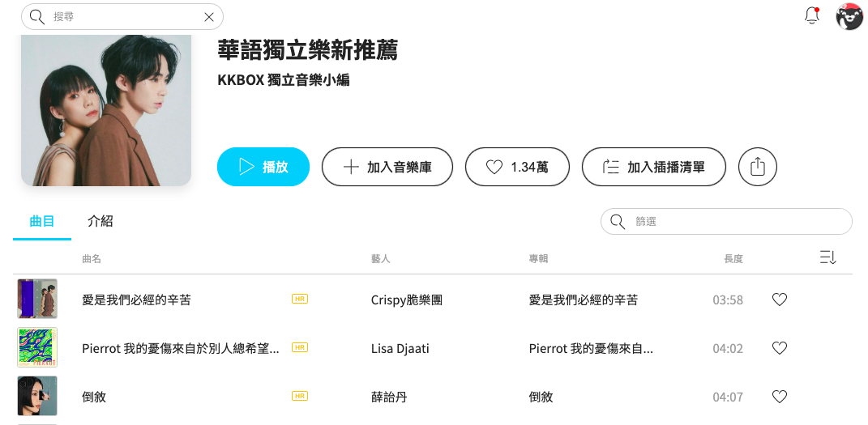The height and width of the screenshot is (425, 868).
Task: Click the HR badge on the 倒敘 track
Action: 300,396
